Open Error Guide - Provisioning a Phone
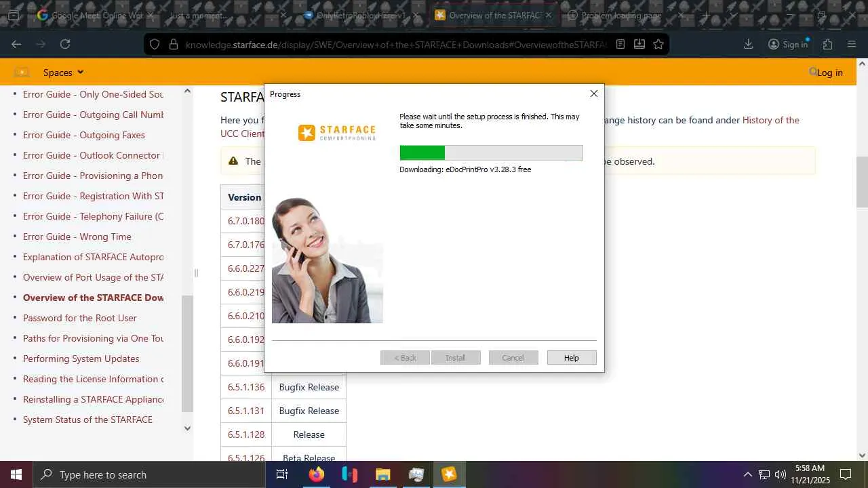 coord(93,176)
